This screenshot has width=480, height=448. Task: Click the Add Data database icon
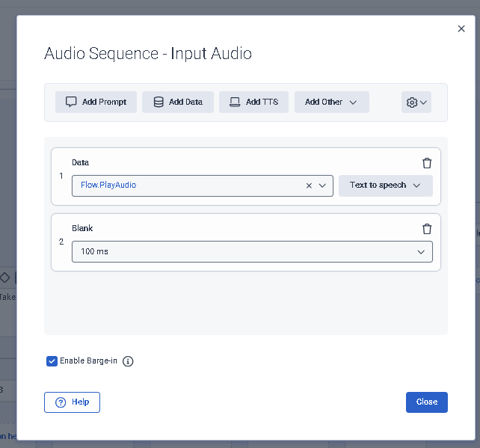[159, 102]
